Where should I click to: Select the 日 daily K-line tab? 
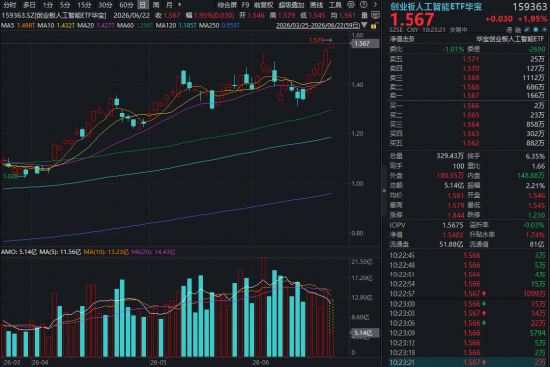coord(142,5)
